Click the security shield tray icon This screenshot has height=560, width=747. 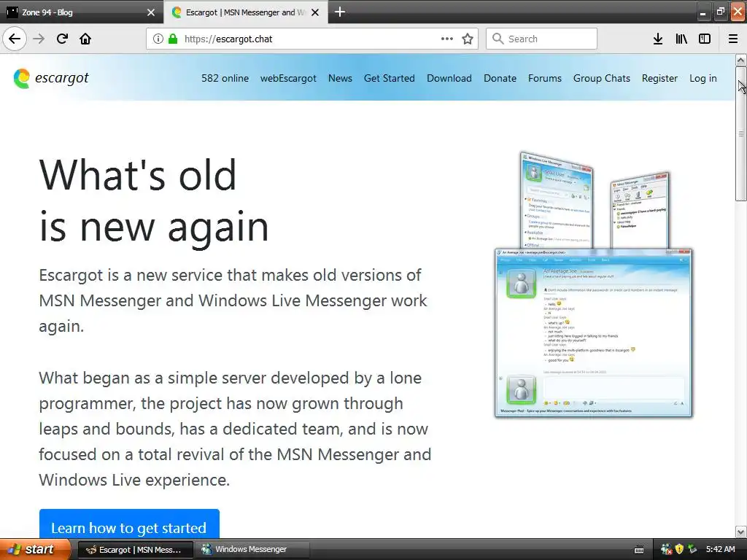(679, 550)
